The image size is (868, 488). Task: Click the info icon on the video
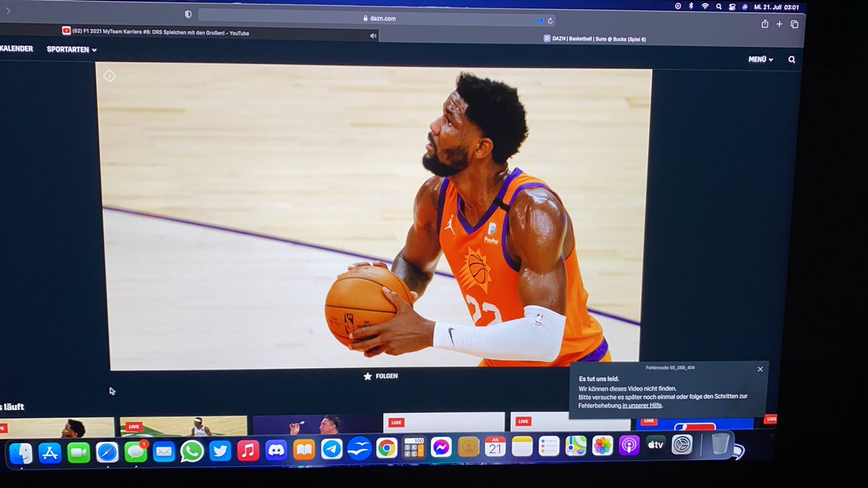click(109, 75)
